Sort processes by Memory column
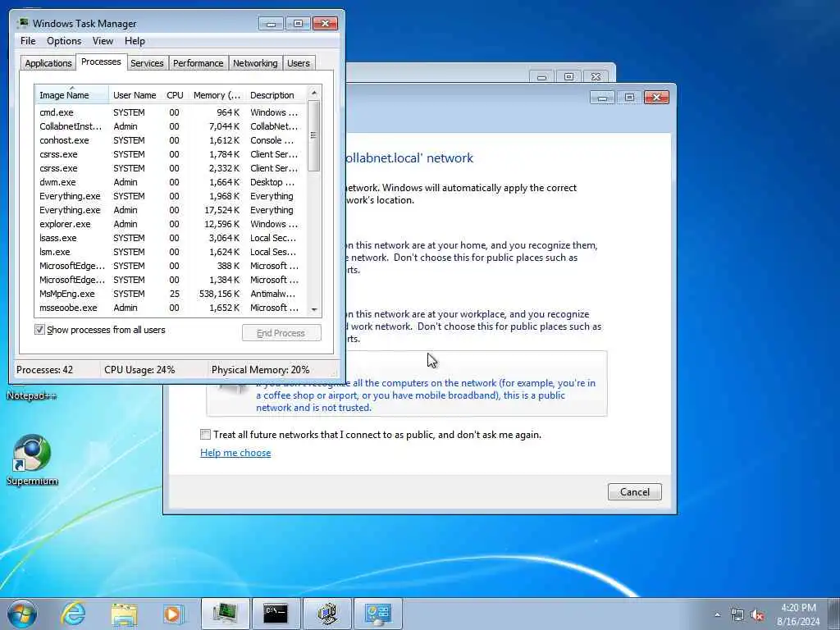Viewport: 840px width, 630px height. 217,95
